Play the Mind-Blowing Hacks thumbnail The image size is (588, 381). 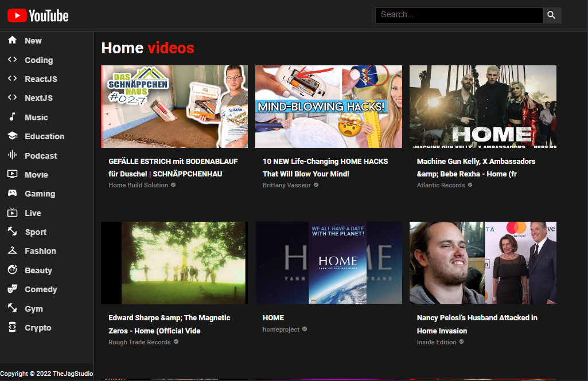point(329,107)
